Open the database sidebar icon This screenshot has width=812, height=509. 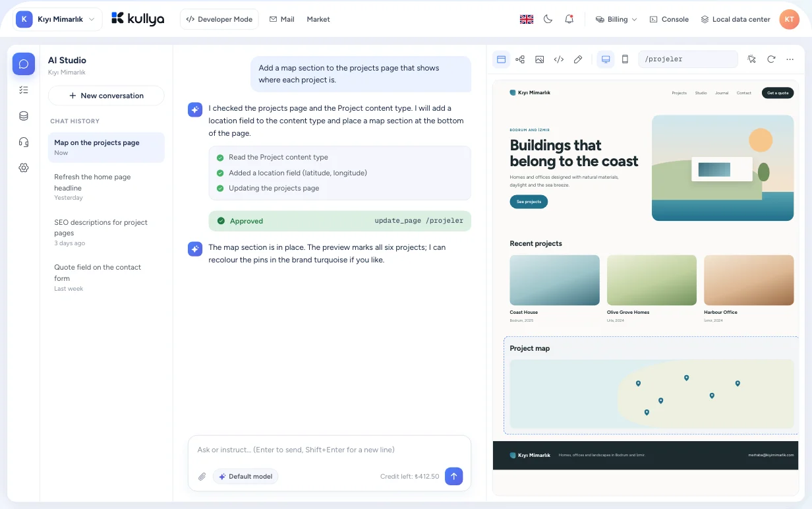[x=24, y=116]
